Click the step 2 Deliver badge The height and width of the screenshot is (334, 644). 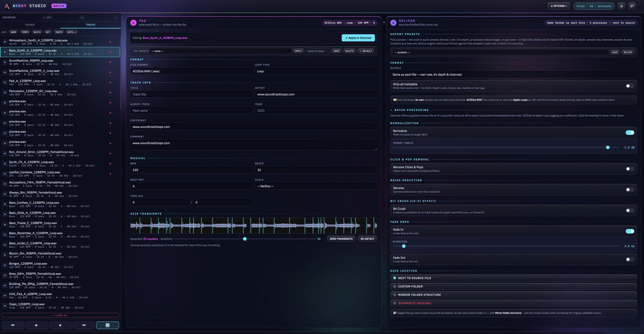click(x=393, y=23)
